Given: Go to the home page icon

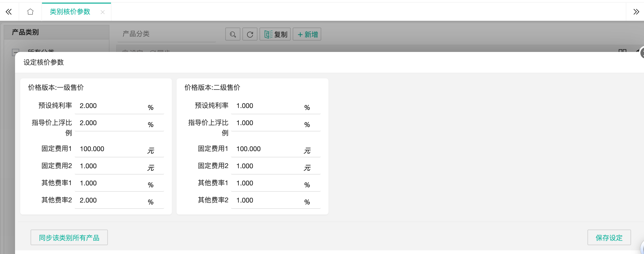Looking at the screenshot, I should [30, 12].
